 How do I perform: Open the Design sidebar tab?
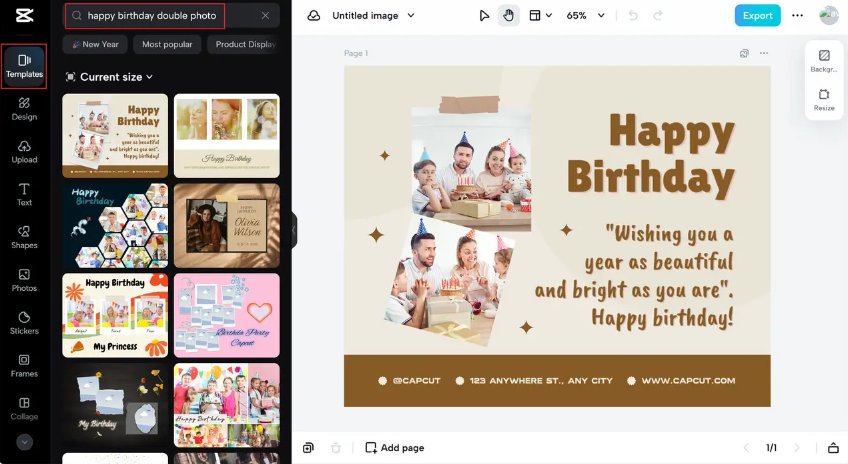[x=24, y=109]
